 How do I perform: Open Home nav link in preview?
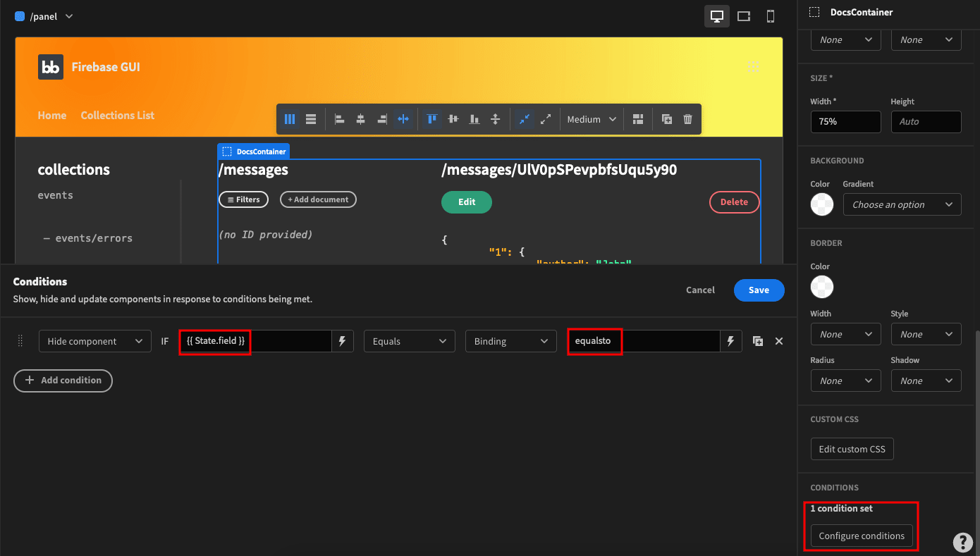52,116
